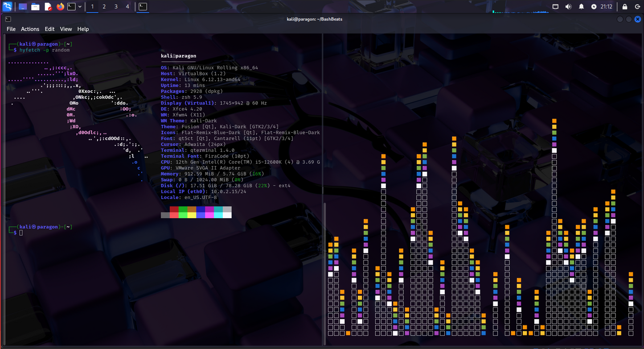Select the qterminal taskbar window button

142,7
